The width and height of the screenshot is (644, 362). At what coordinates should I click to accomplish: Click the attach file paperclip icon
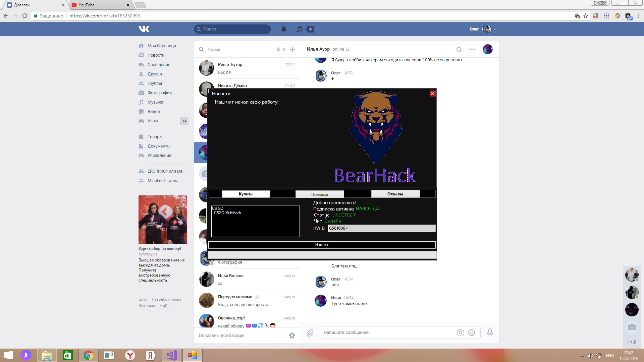[x=310, y=333]
